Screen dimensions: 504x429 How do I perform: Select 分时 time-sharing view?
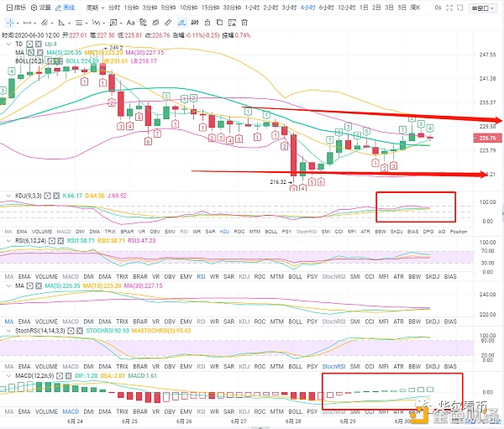[x=114, y=8]
